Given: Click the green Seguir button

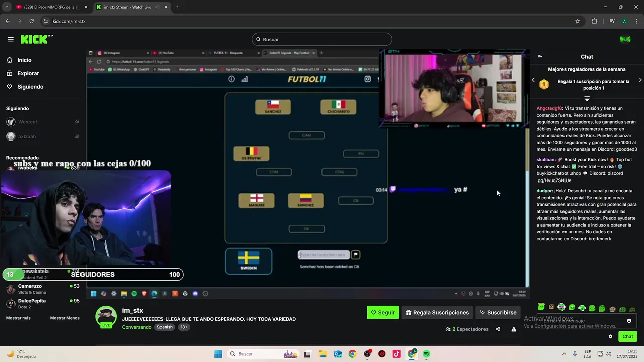Looking at the screenshot, I should [383, 312].
